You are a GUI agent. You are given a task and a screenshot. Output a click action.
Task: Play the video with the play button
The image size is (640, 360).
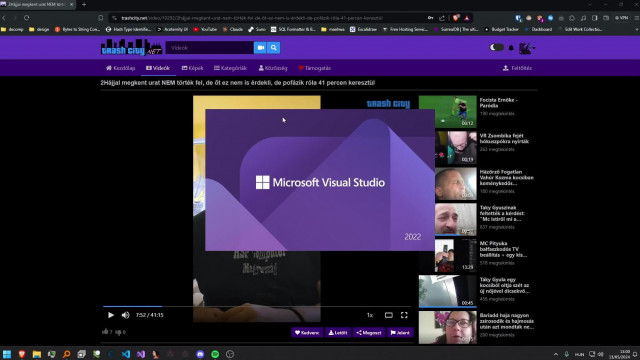pyautogui.click(x=111, y=315)
